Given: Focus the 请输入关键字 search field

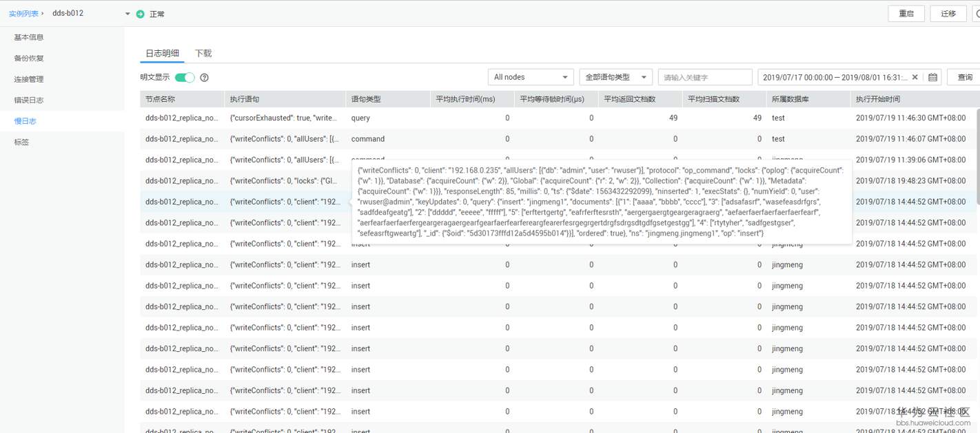Looking at the screenshot, I should [704, 77].
